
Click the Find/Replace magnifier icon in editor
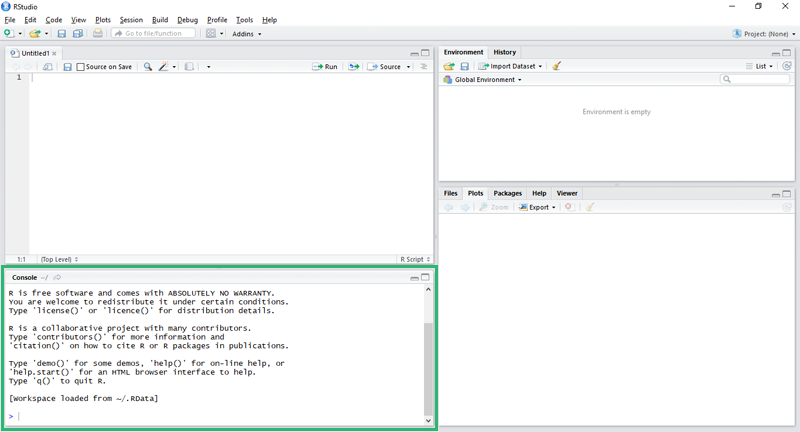pos(147,67)
